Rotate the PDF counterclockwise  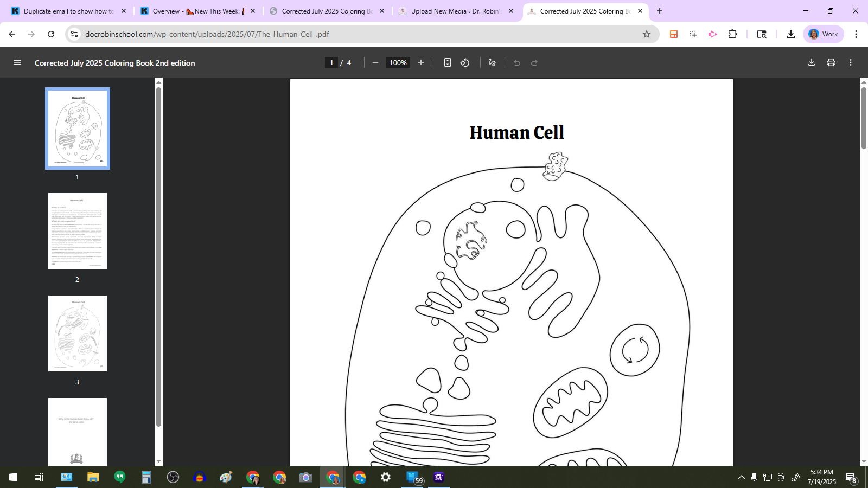coord(465,63)
